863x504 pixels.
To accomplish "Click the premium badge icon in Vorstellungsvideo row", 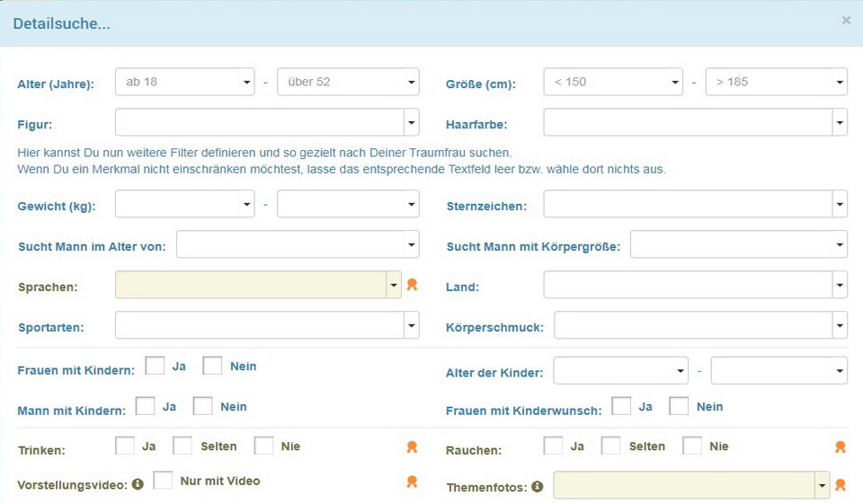I will click(412, 482).
